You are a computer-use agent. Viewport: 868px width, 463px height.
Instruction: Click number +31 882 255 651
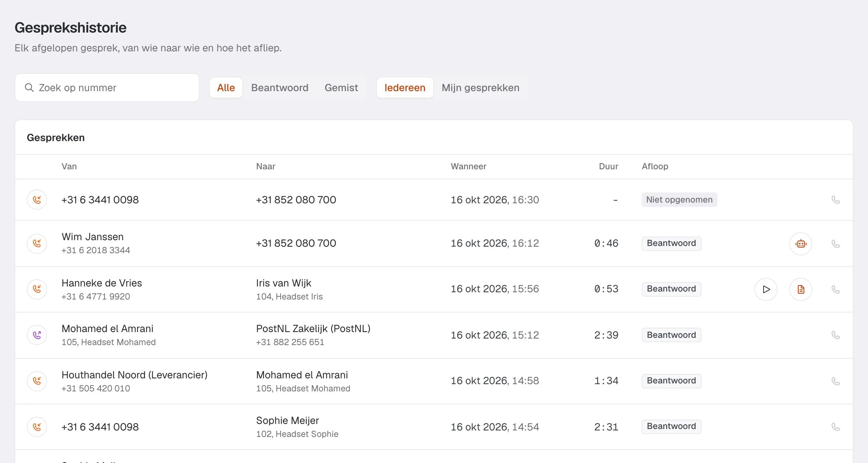290,342
